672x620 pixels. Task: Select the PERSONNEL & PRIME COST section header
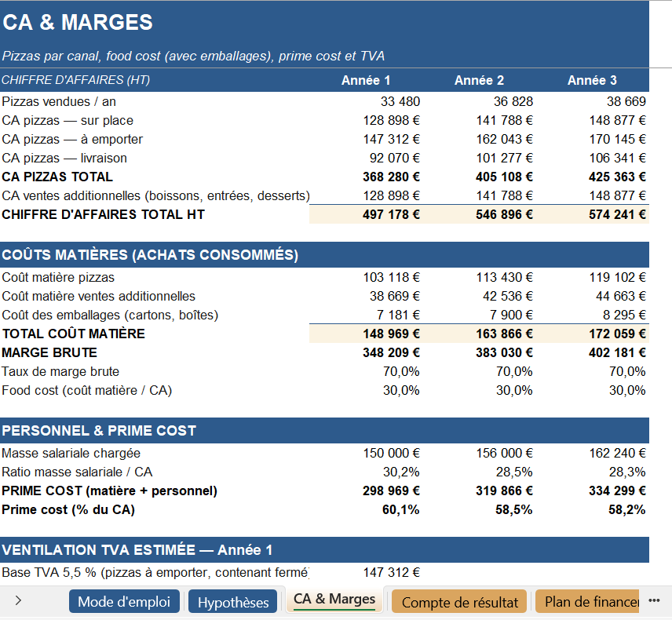tap(99, 431)
